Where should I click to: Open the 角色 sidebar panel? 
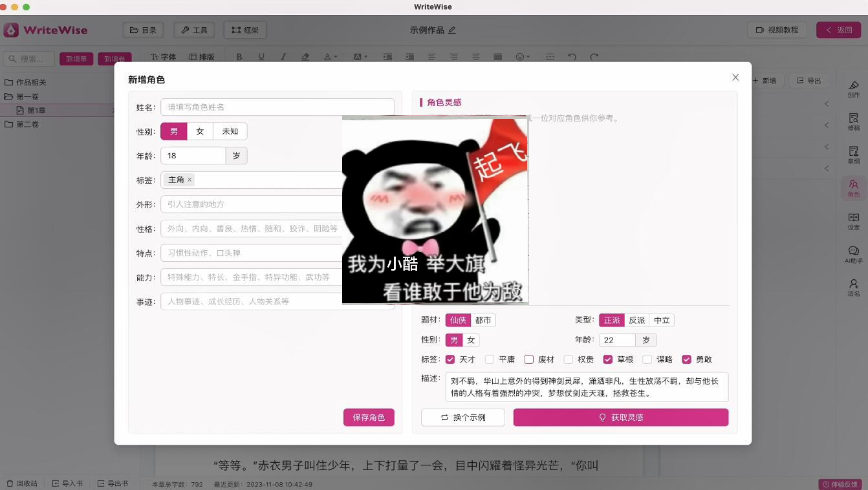pyautogui.click(x=854, y=188)
